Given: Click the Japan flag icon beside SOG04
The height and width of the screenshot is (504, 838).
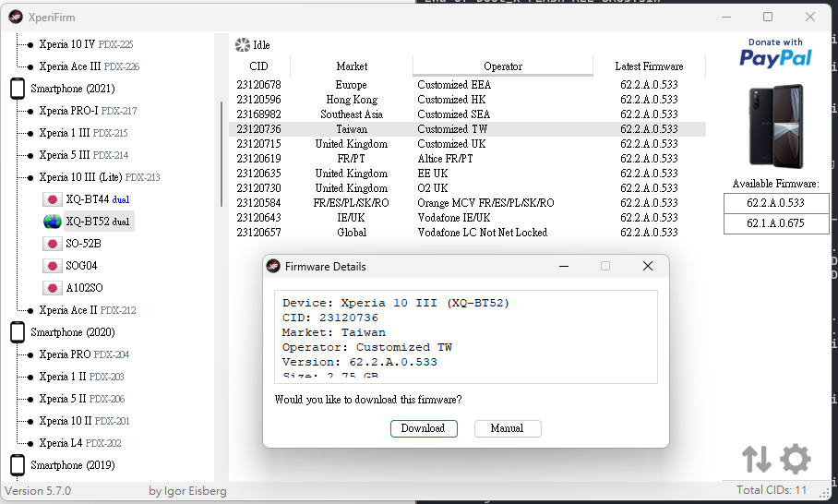Looking at the screenshot, I should 53,266.
